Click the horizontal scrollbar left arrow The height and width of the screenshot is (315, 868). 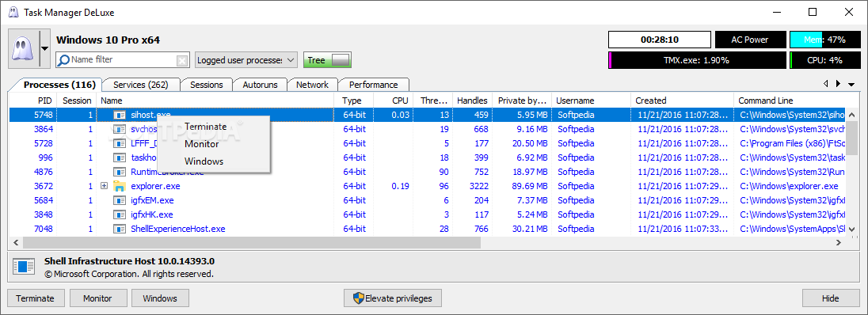[x=16, y=243]
